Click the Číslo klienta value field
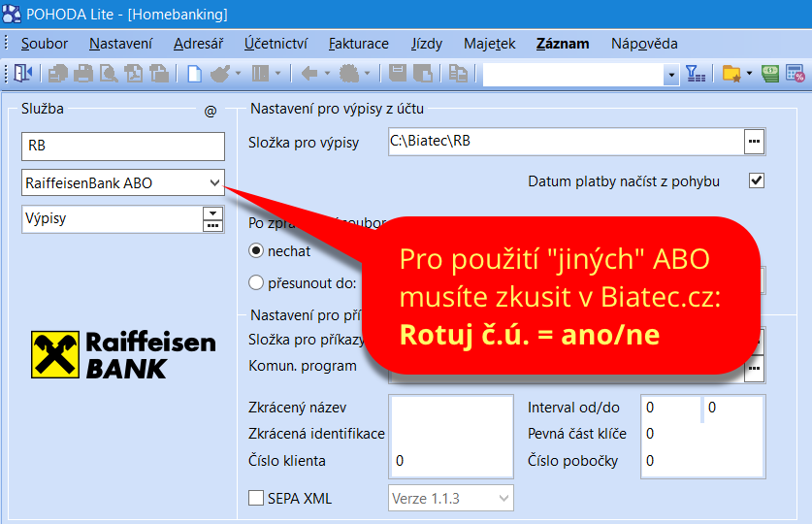This screenshot has width=812, height=524. pyautogui.click(x=451, y=461)
